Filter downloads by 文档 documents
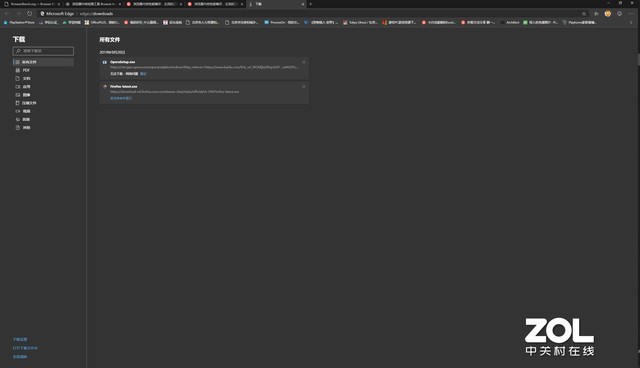This screenshot has height=368, width=640. [x=43, y=78]
